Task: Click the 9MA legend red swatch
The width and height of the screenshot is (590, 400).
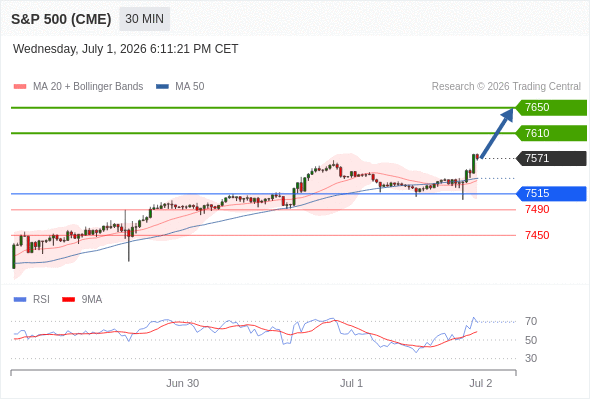Action: tap(68, 300)
